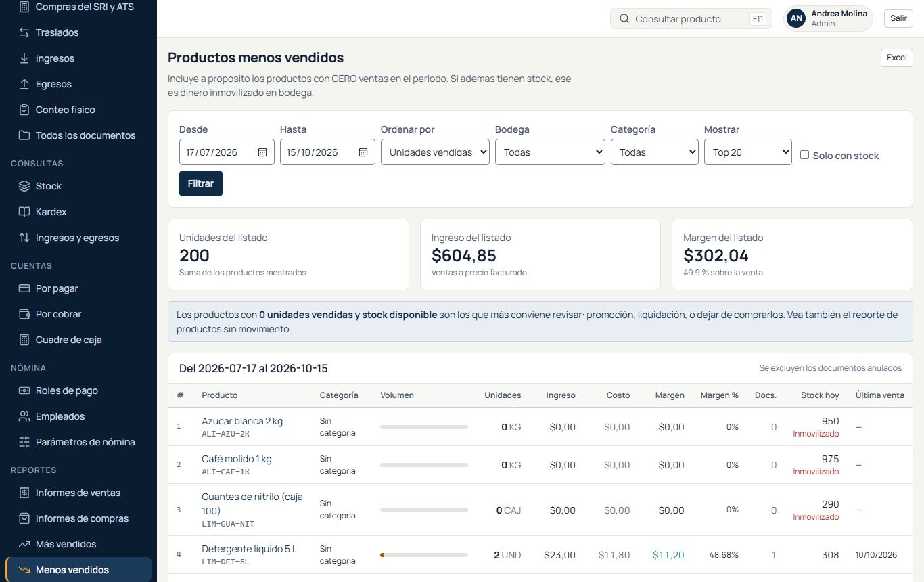Open the calendar picker in Desde field

262,152
